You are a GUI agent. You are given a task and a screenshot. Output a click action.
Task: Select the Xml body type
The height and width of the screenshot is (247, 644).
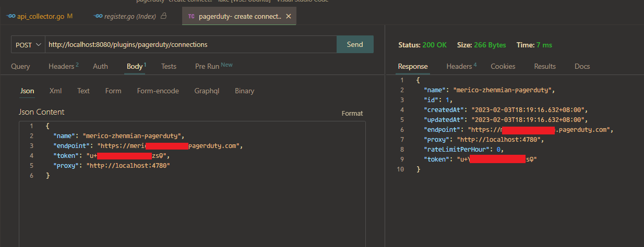[56, 91]
